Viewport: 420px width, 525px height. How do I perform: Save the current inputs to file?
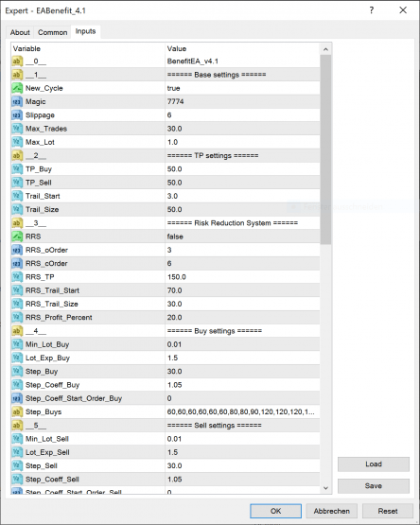click(374, 486)
